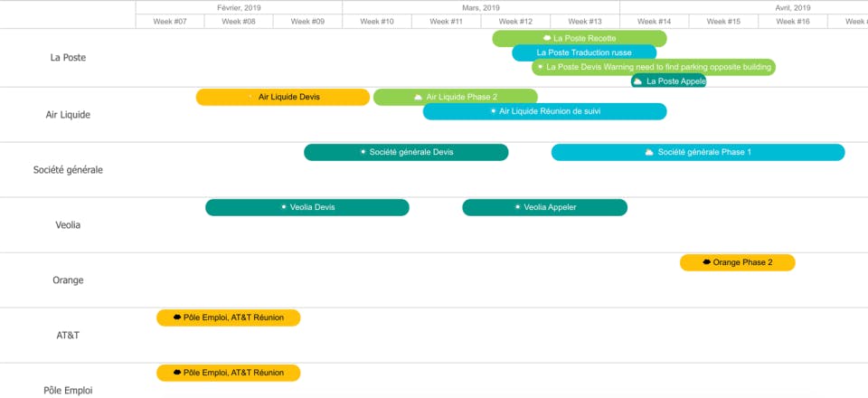Click the Week #11 column header

tap(446, 22)
